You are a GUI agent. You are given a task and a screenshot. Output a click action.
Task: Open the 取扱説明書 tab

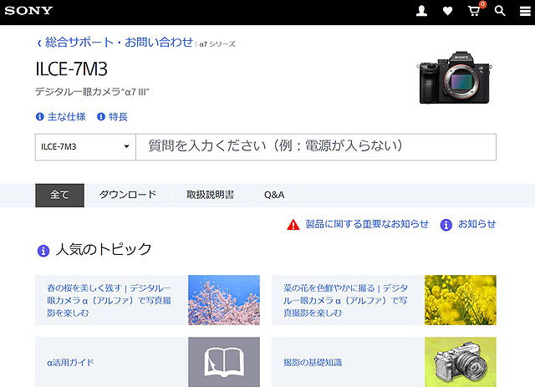click(210, 195)
